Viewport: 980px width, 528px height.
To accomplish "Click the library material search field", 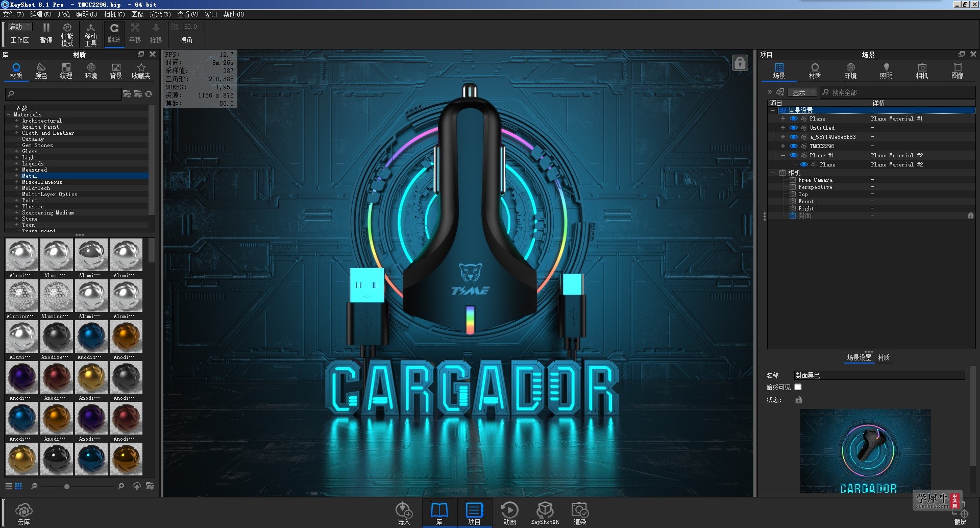I will (x=63, y=94).
